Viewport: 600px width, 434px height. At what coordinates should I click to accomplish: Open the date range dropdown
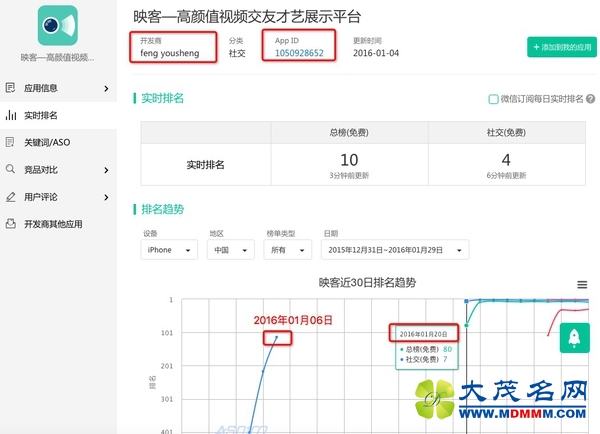(395, 250)
